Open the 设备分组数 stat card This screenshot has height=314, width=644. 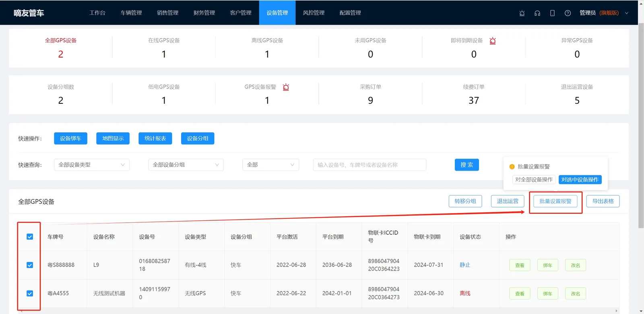pos(61,94)
